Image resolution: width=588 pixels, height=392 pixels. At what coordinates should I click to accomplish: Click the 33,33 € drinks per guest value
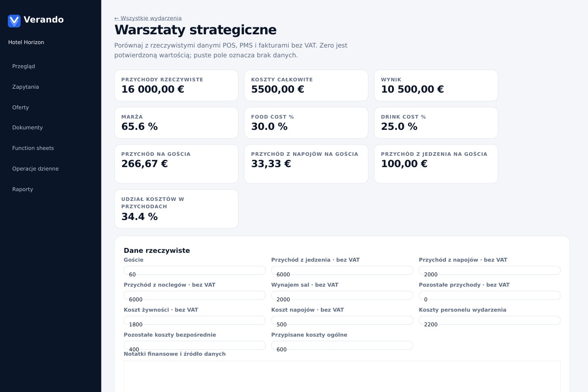point(271,164)
